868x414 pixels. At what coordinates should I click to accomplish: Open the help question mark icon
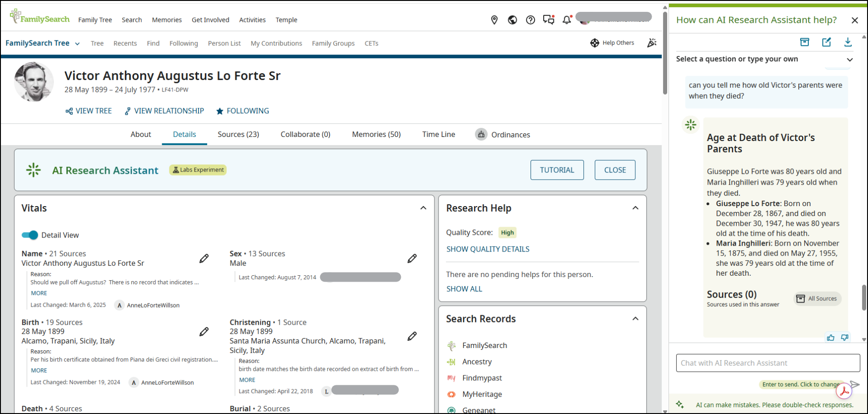531,20
